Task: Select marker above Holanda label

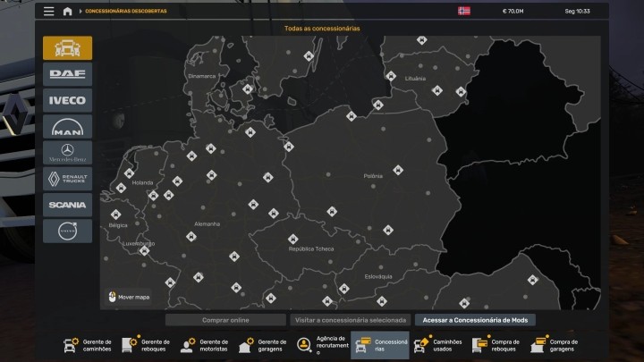Action: [130, 173]
